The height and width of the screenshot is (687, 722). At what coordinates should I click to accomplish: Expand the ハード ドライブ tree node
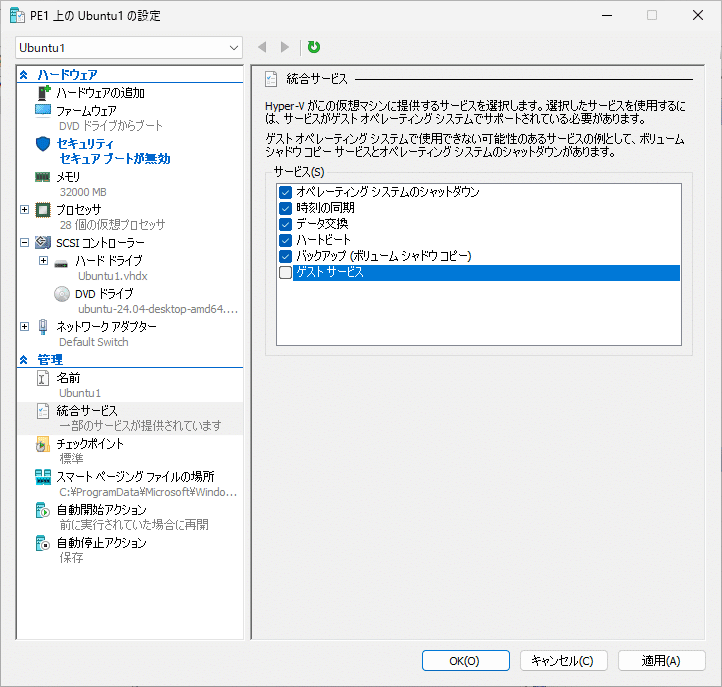click(43, 261)
